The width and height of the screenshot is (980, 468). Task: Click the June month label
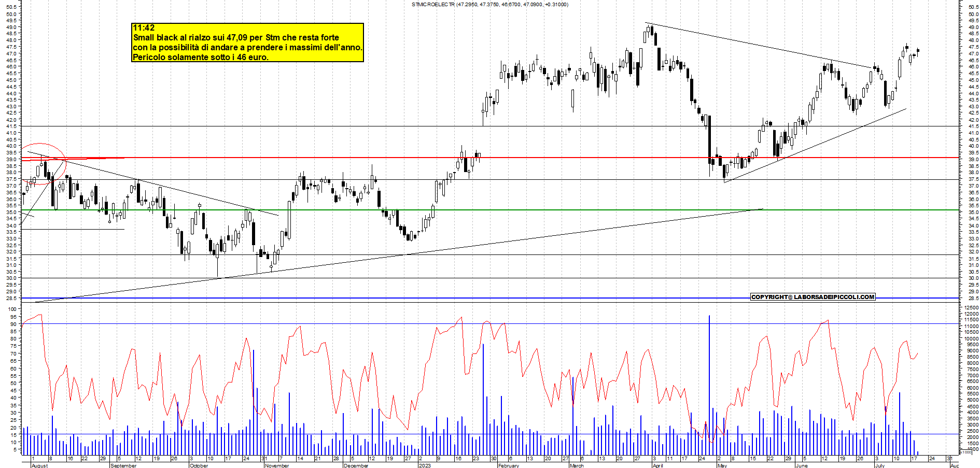point(802,465)
